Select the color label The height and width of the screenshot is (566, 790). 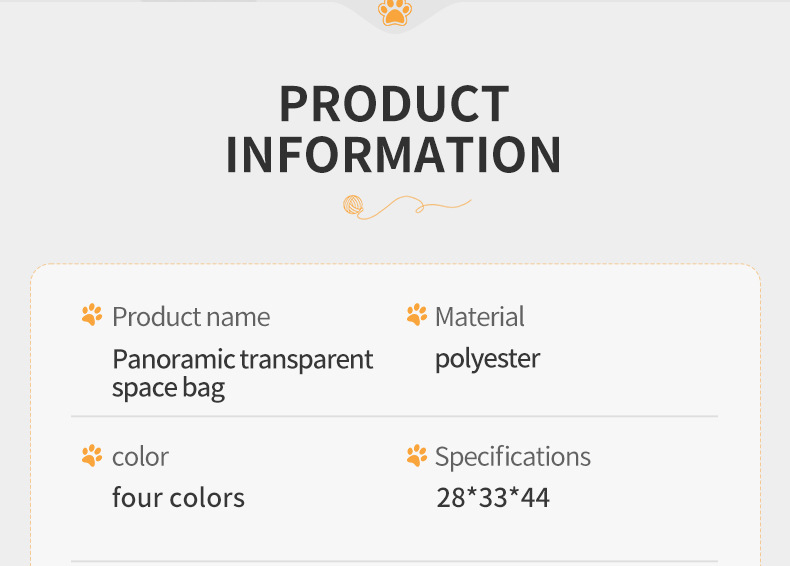coord(140,457)
